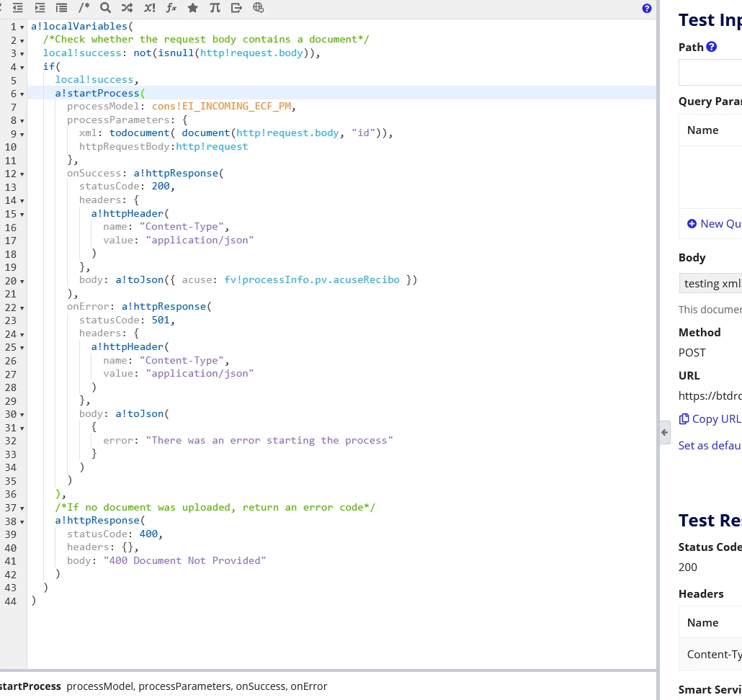
Task: Click the shuffle arrows toolbar icon
Action: [127, 8]
